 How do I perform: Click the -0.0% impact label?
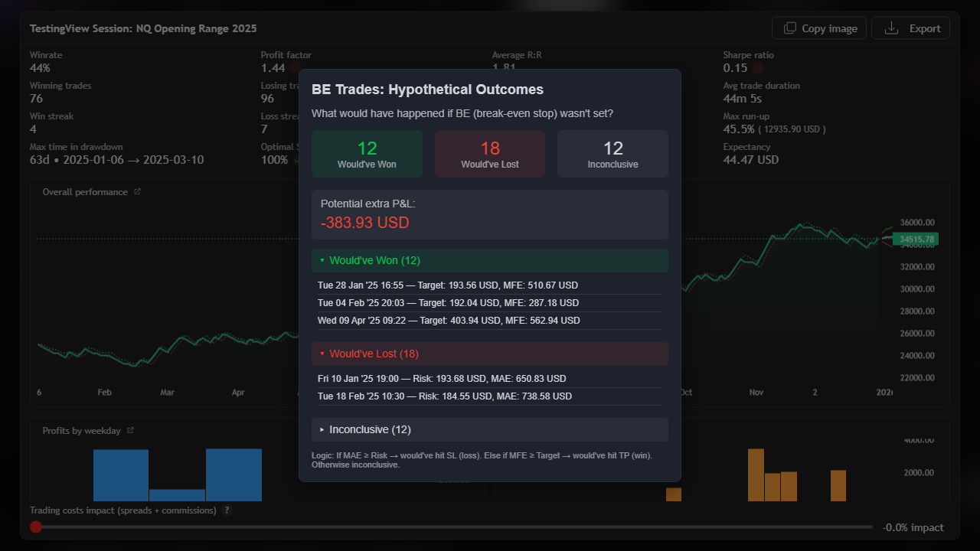(x=913, y=527)
